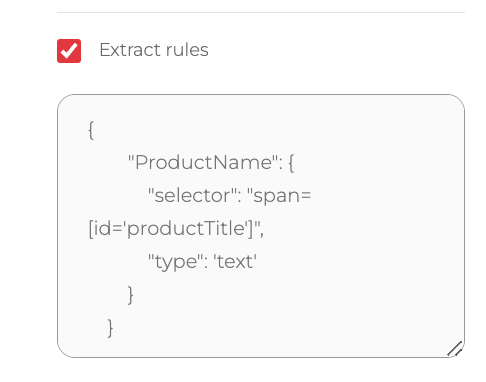
Task: Place cursor on the "type" key
Action: tap(176, 262)
